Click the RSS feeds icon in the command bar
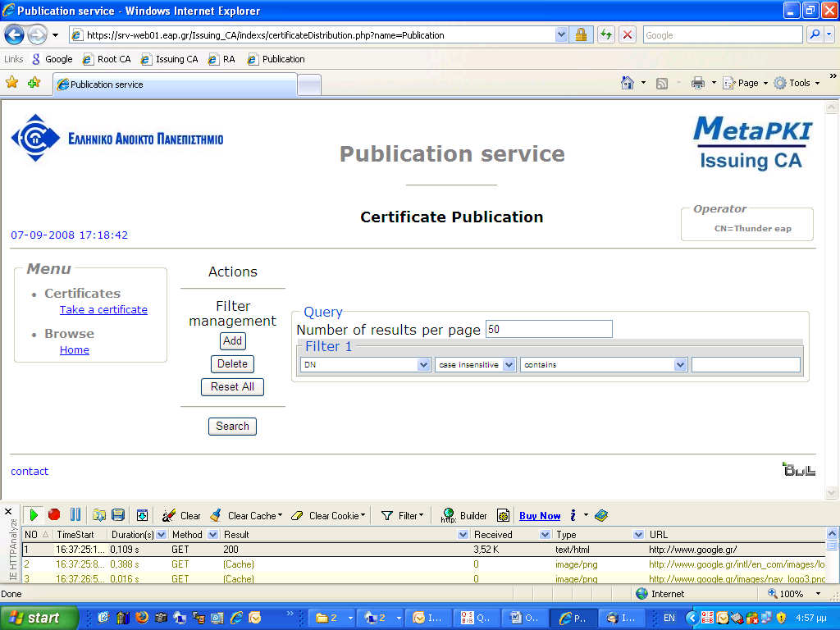The height and width of the screenshot is (630, 840). pyautogui.click(x=662, y=84)
